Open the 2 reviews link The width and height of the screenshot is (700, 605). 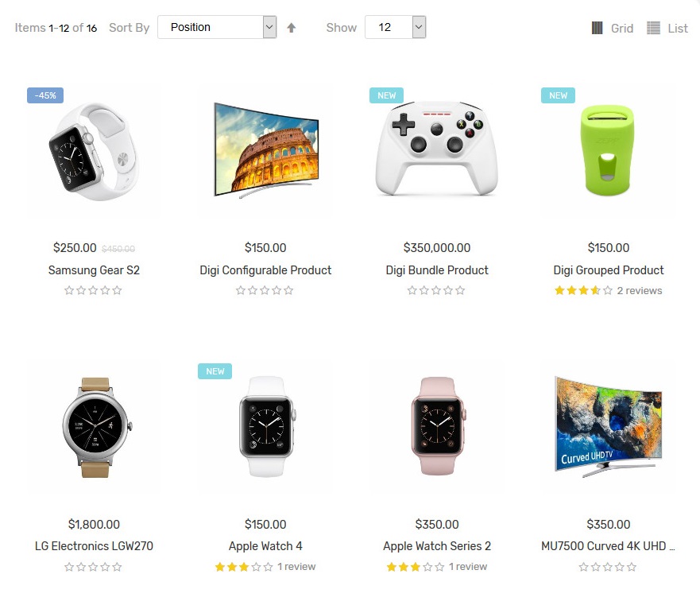(640, 291)
